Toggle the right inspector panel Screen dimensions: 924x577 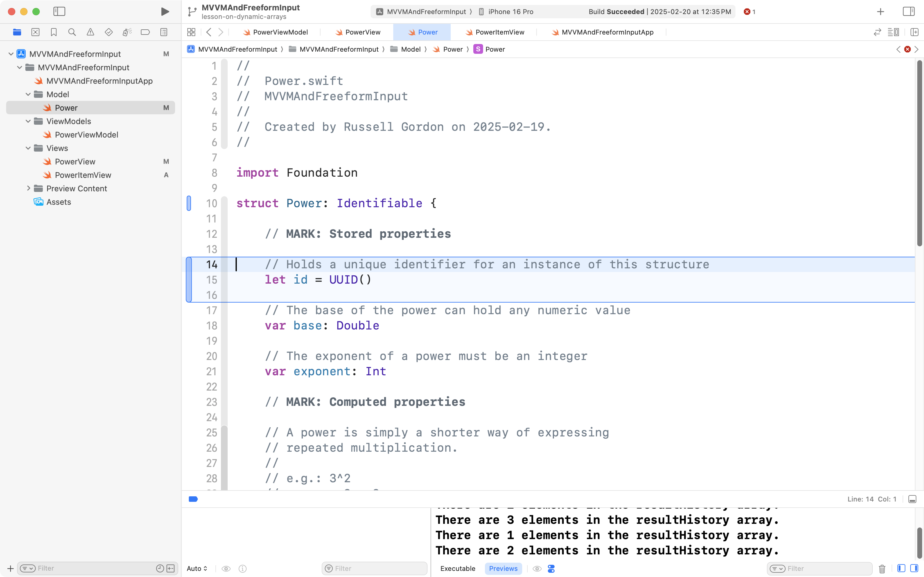click(908, 11)
